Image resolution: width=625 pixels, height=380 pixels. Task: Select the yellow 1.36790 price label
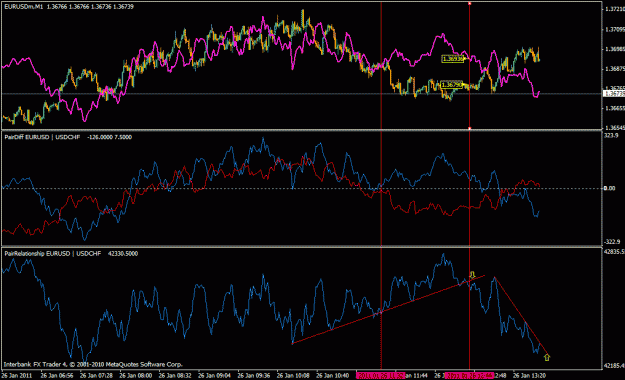pos(452,85)
